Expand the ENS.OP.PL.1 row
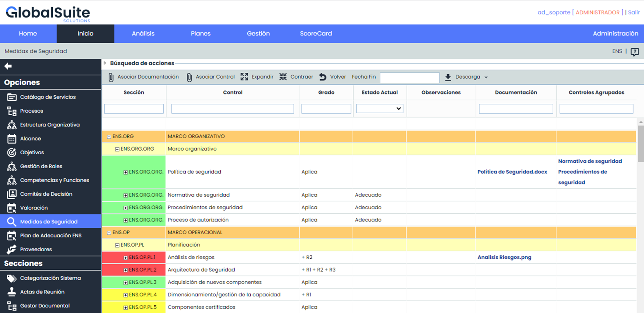 click(125, 258)
